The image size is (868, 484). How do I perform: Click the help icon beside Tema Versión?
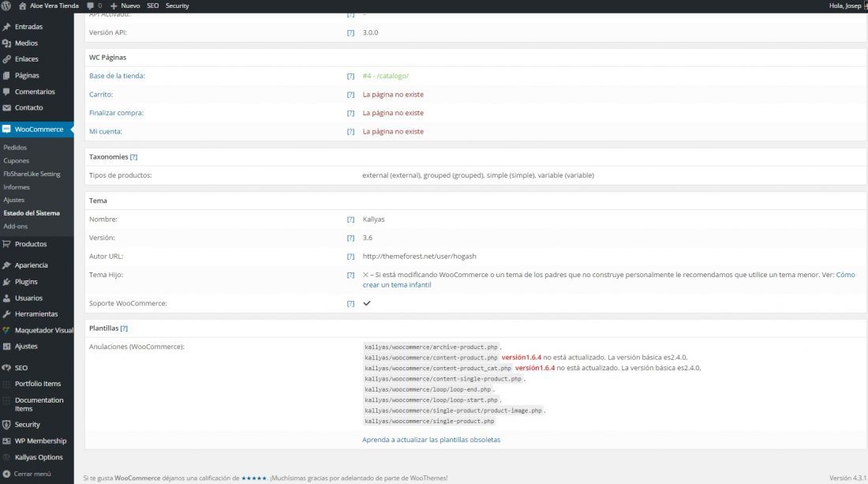pyautogui.click(x=350, y=238)
